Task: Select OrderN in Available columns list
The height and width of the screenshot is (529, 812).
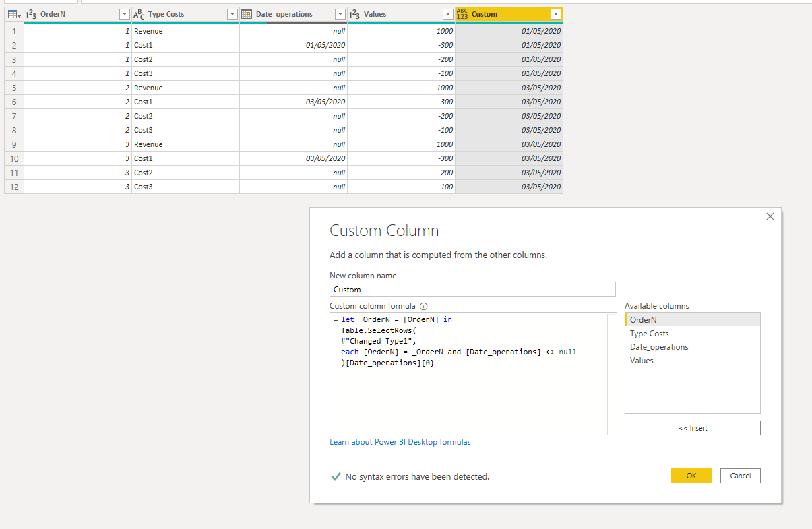Action: tap(692, 320)
